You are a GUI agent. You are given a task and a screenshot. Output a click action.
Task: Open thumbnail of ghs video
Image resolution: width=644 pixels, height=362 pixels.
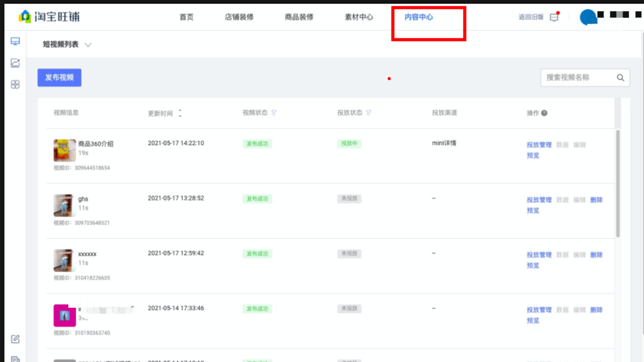pyautogui.click(x=64, y=205)
